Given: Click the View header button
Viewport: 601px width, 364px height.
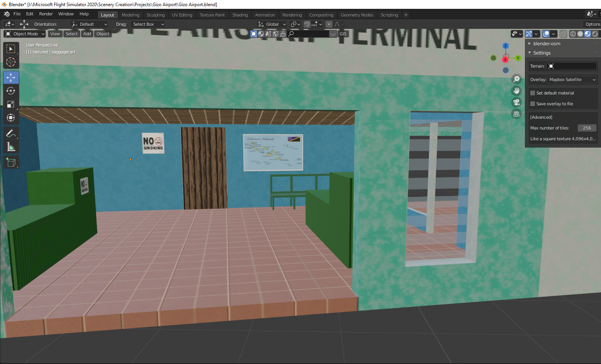Looking at the screenshot, I should pos(55,34).
